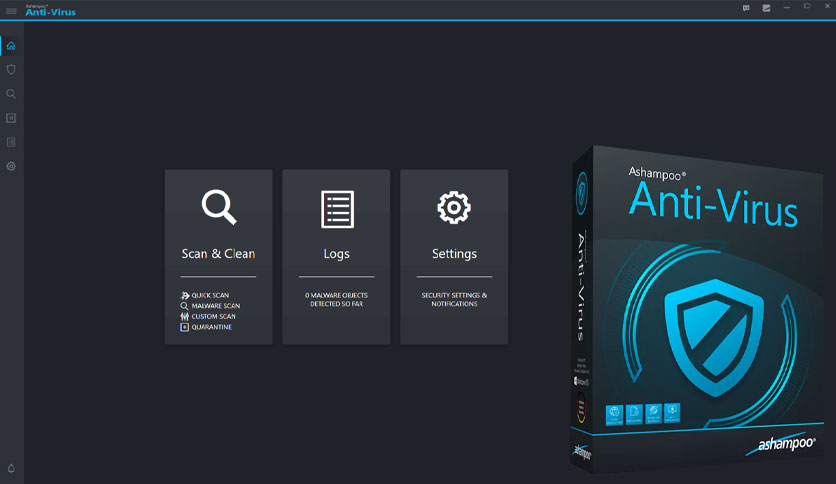Maximize the Anti-Virus window
Screen dimensions: 836x484
tap(807, 6)
